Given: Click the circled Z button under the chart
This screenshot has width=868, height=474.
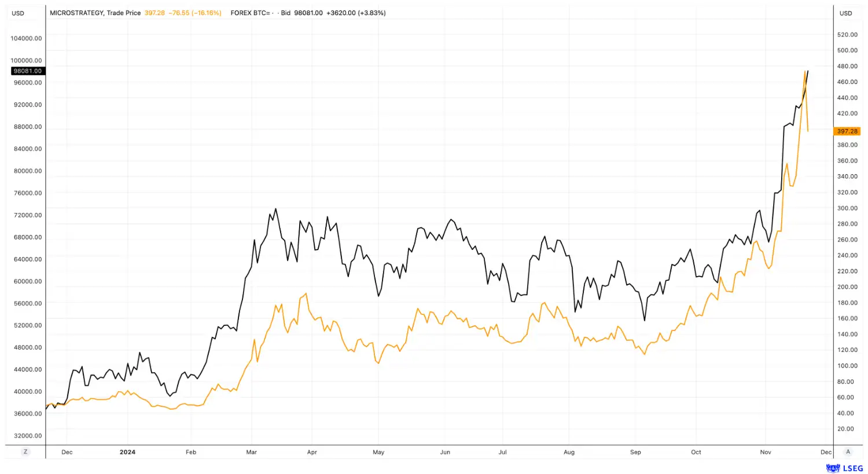Looking at the screenshot, I should (x=25, y=452).
